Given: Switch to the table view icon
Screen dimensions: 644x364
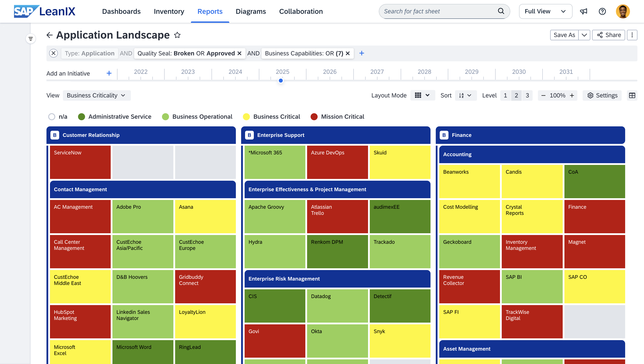Looking at the screenshot, I should (x=632, y=95).
